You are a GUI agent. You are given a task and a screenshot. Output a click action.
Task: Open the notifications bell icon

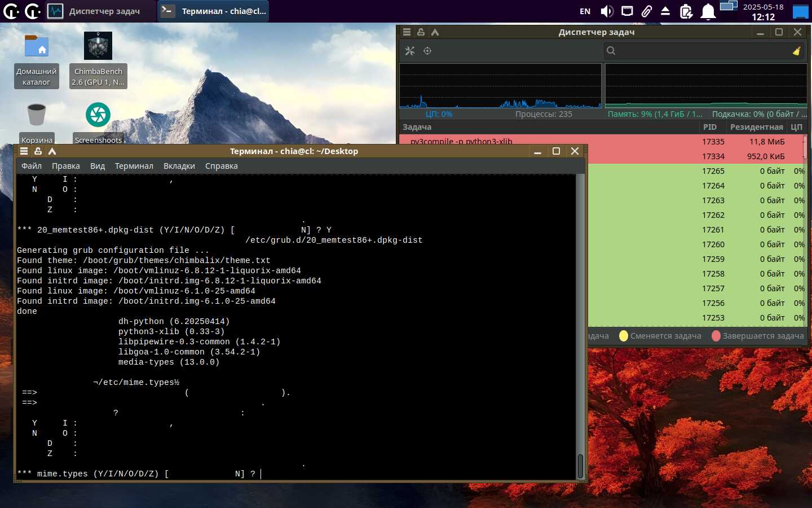click(708, 11)
